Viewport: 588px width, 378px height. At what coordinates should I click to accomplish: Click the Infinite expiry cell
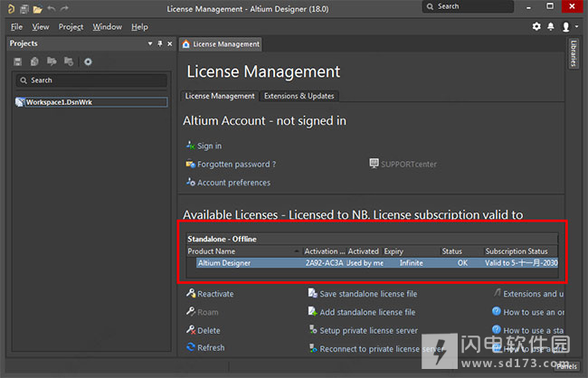point(411,263)
